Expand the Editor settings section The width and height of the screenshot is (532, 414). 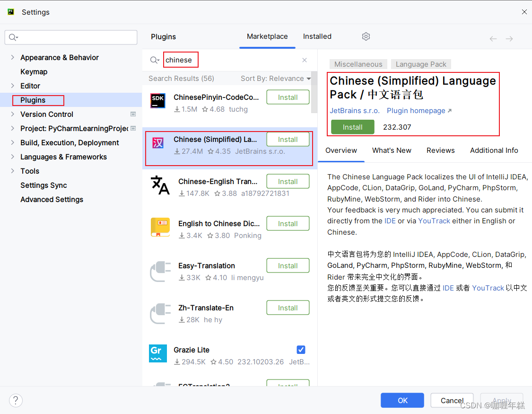pyautogui.click(x=13, y=86)
